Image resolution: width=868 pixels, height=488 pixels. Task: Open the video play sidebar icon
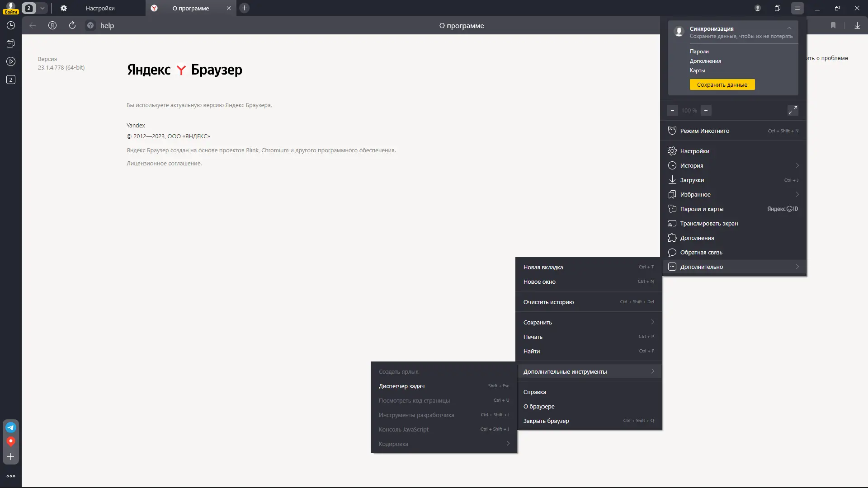11,61
